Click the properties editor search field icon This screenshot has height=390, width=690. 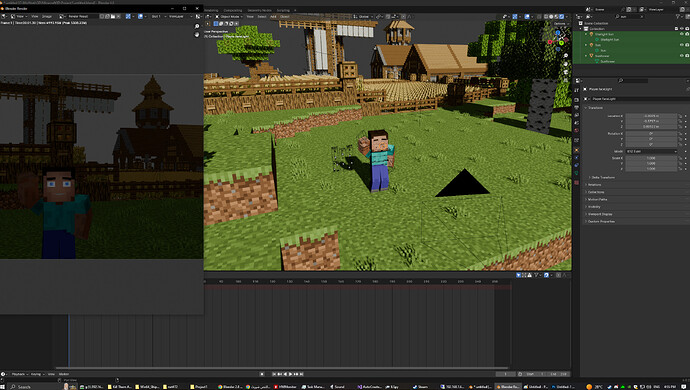coord(620,81)
